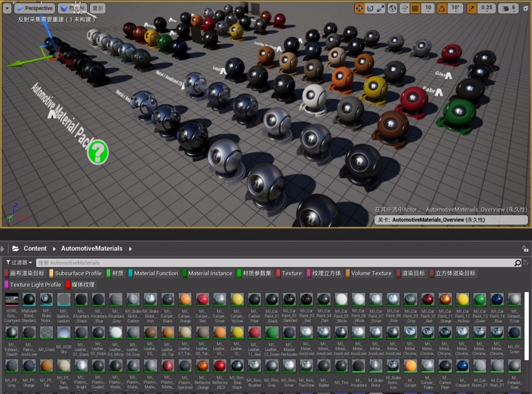The height and width of the screenshot is (394, 532).
Task: Click Content in the breadcrumb path
Action: (35, 249)
